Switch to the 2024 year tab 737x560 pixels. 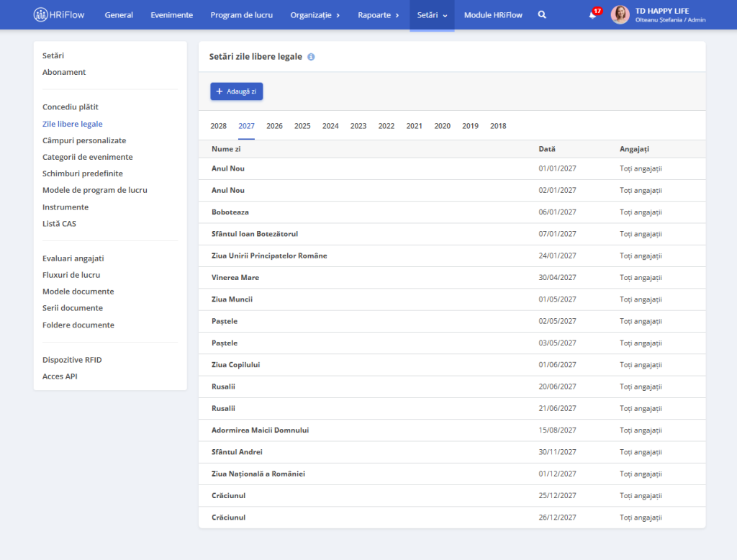pos(330,126)
